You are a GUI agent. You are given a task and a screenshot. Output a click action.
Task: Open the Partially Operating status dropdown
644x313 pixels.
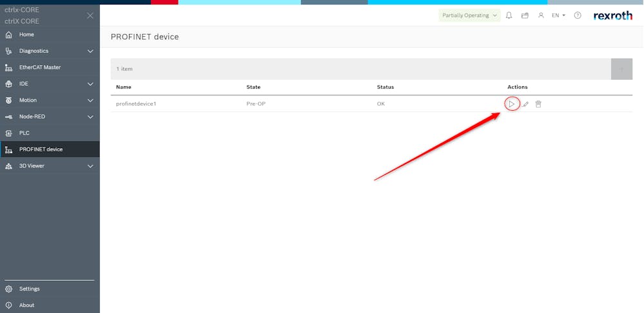[x=469, y=15]
